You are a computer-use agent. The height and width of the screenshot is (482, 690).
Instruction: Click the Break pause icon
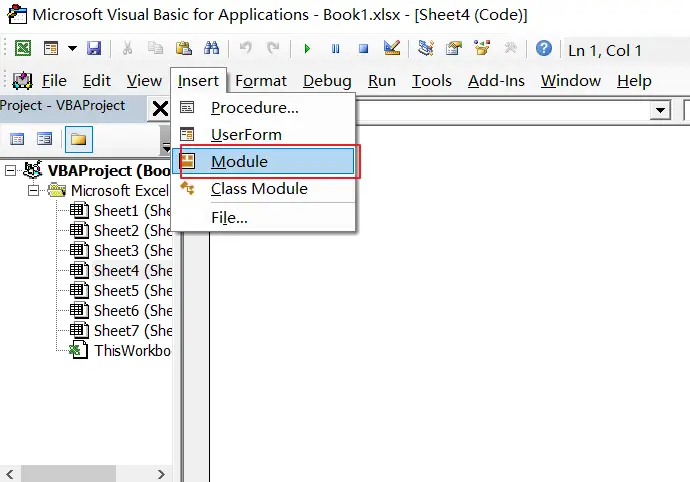click(335, 48)
